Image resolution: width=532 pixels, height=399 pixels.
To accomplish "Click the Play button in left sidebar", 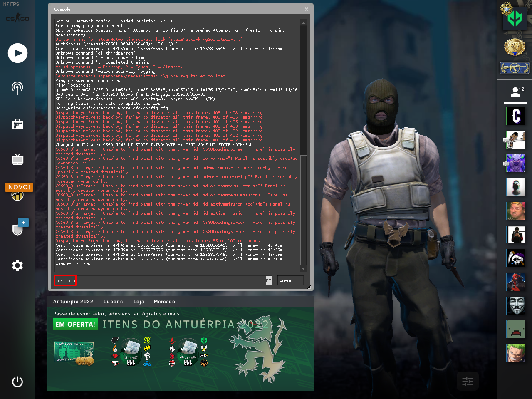I will click(x=17, y=53).
